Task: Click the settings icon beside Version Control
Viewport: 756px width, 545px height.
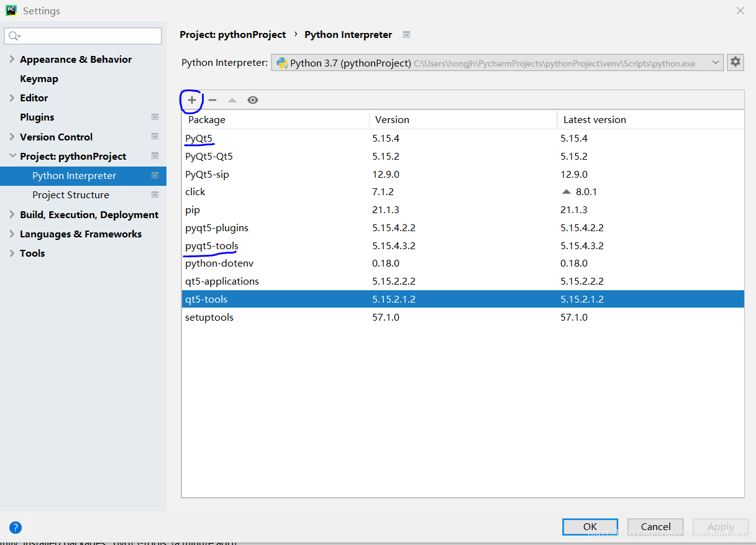Action: [155, 136]
